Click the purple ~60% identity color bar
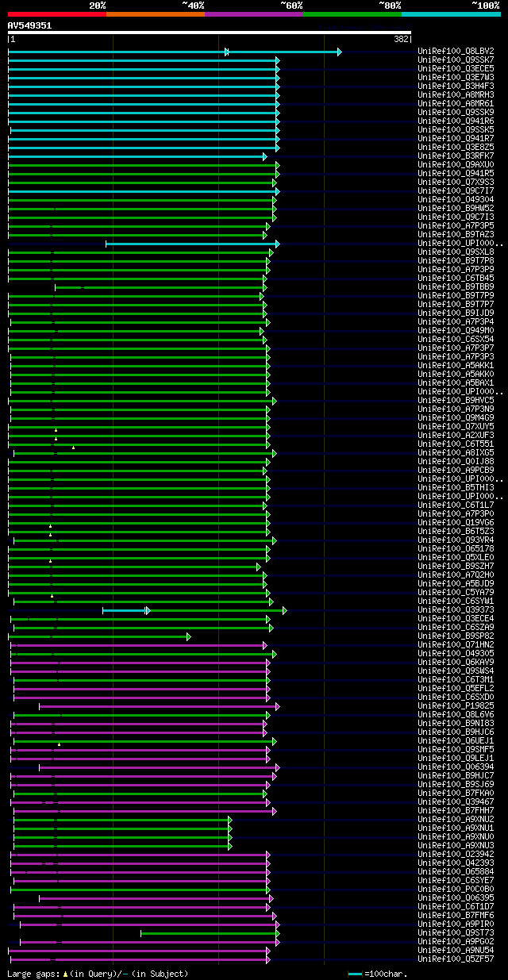Image resolution: width=508 pixels, height=980 pixels. pos(254,14)
